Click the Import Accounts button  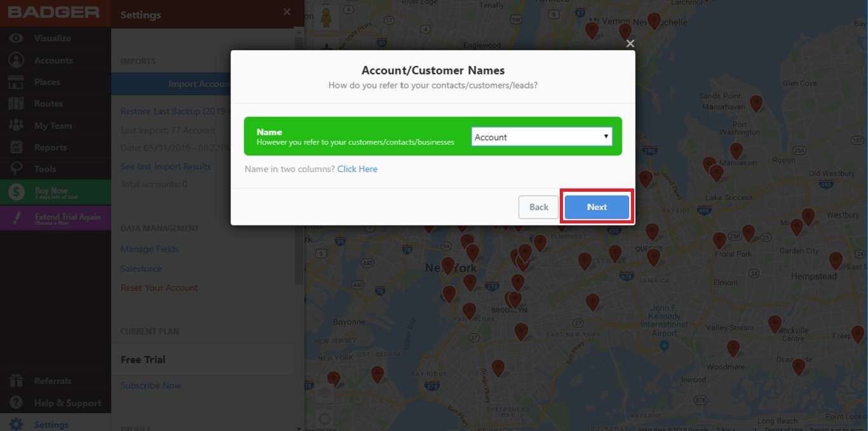203,84
